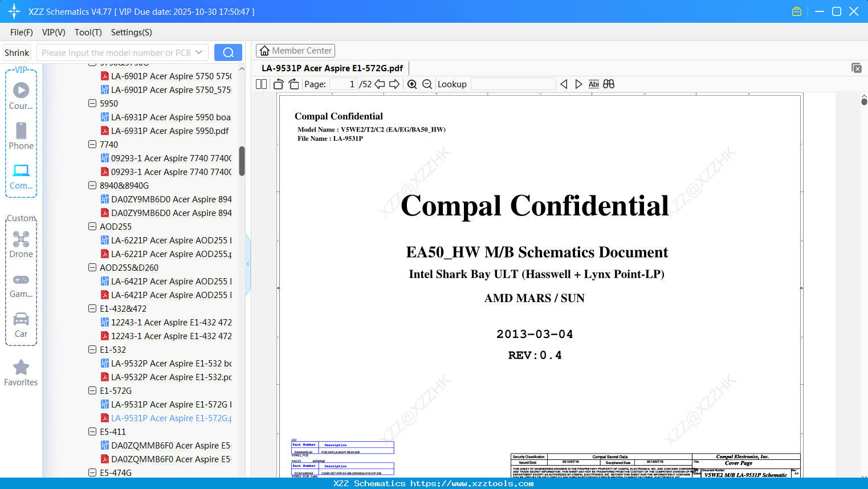The height and width of the screenshot is (489, 868).
Task: Collapse the AOD255 folder
Action: [92, 226]
